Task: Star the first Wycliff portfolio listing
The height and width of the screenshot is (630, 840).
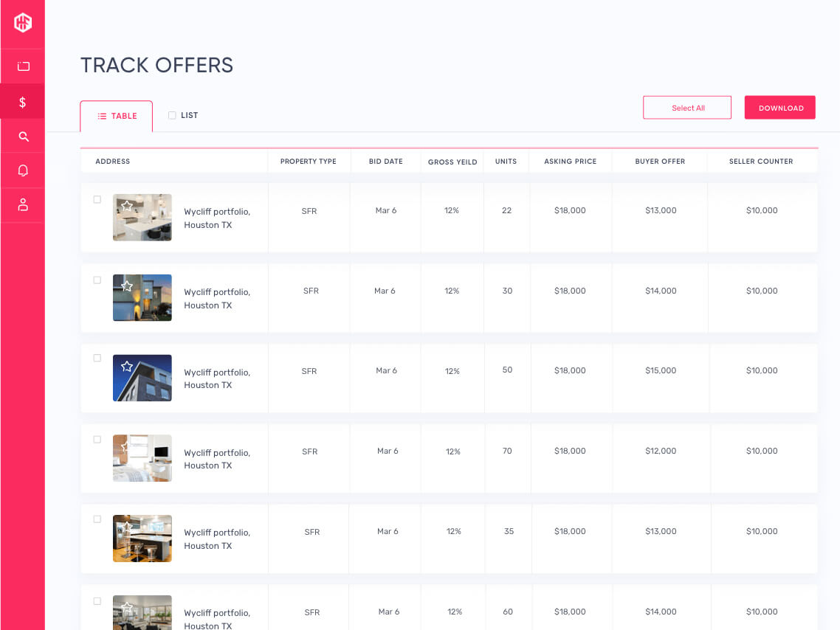Action: [x=127, y=206]
